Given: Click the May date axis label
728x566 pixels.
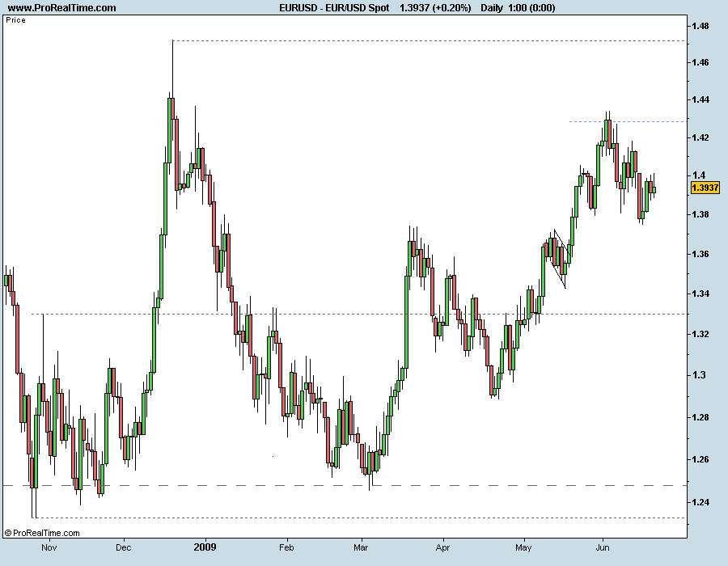Looking at the screenshot, I should pyautogui.click(x=523, y=547).
